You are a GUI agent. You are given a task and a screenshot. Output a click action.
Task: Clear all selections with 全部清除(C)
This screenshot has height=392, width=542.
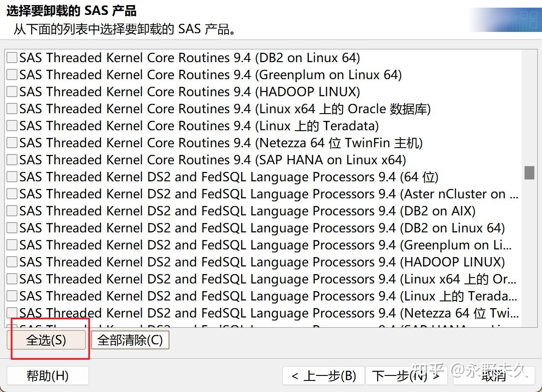[130, 340]
